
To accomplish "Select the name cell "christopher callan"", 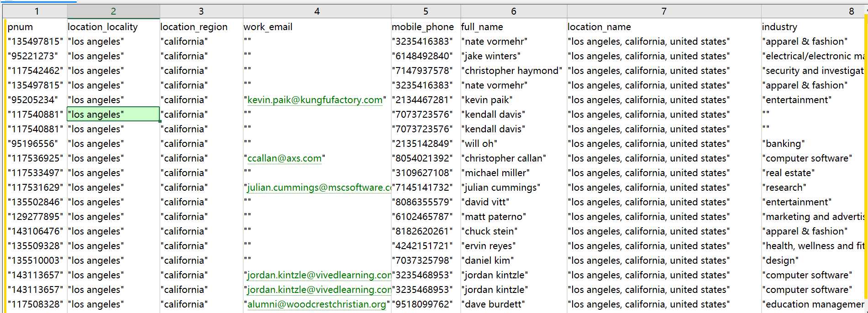I will point(514,158).
